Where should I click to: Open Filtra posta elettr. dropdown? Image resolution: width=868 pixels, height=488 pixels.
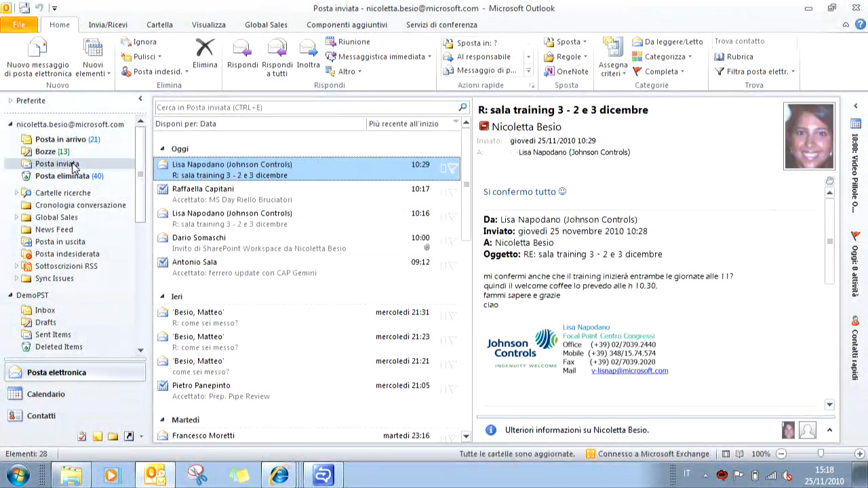click(x=754, y=71)
